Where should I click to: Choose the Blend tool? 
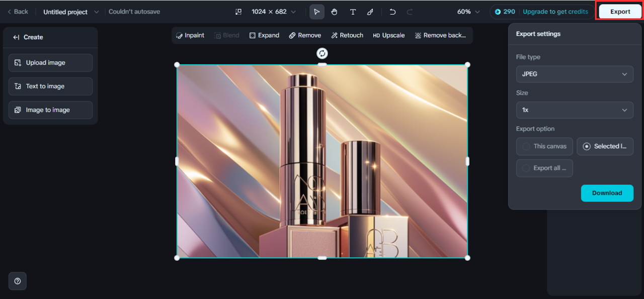tap(227, 35)
